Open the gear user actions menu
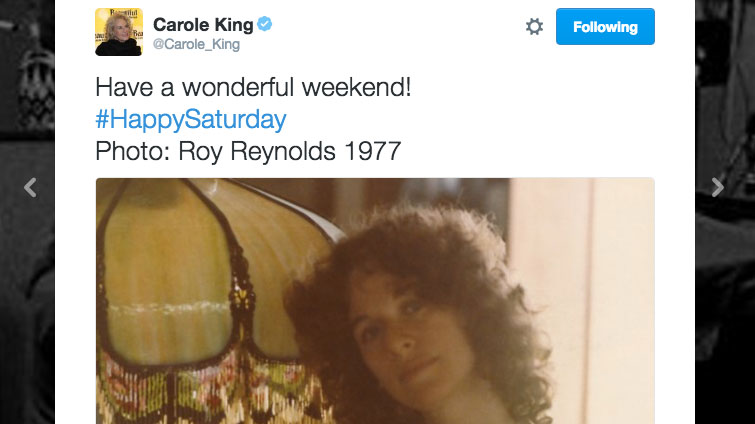Screen dimensions: 755x424 pyautogui.click(x=534, y=27)
